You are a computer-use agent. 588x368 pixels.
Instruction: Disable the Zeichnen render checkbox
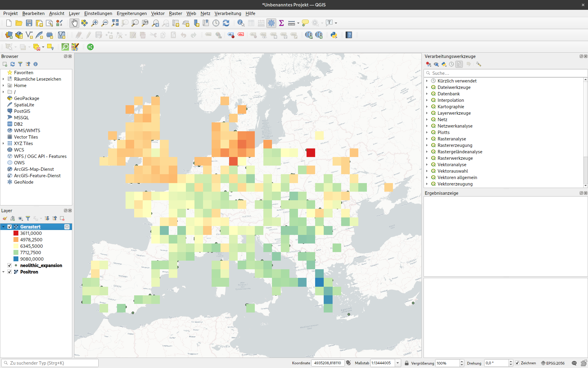517,363
